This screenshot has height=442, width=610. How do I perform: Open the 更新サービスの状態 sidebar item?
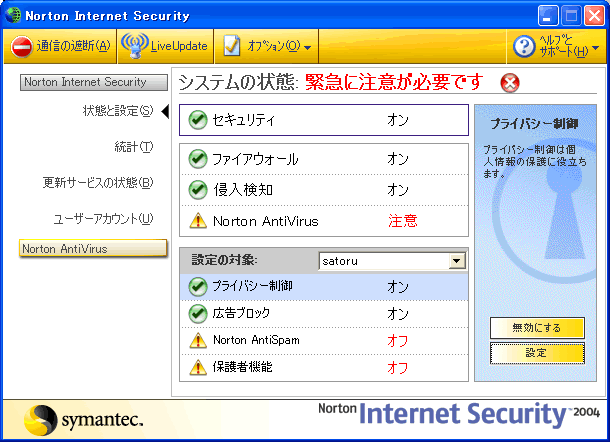pyautogui.click(x=98, y=182)
